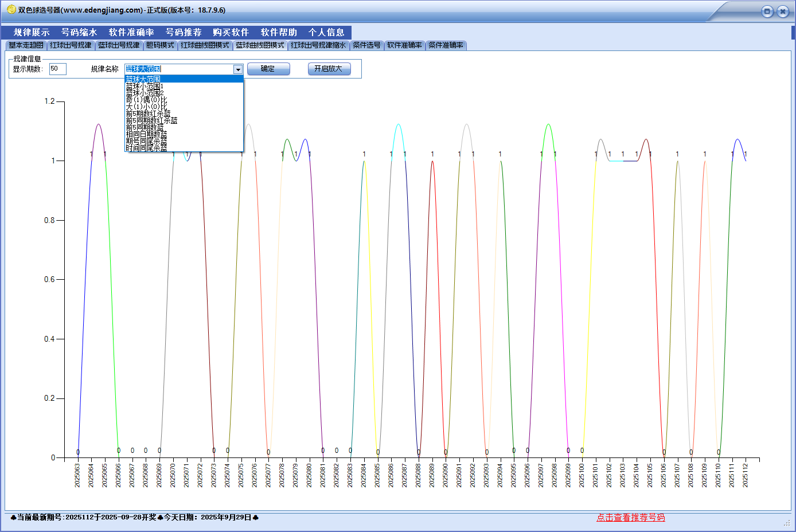Click the red 点击查看推荐号码 link
796x532 pixels.
click(630, 517)
